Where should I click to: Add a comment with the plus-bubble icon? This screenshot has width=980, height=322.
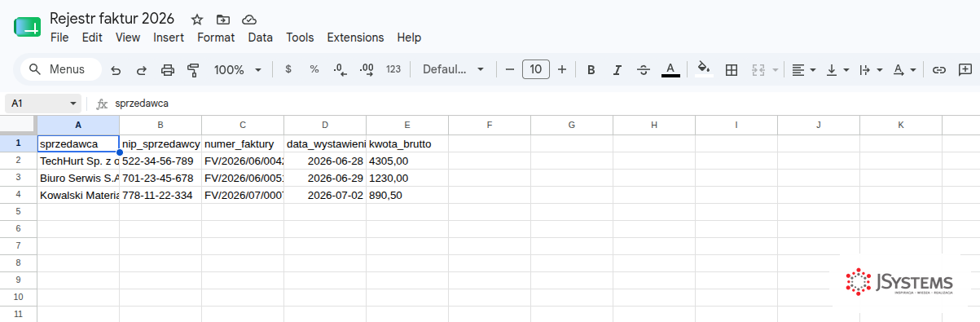pos(965,70)
